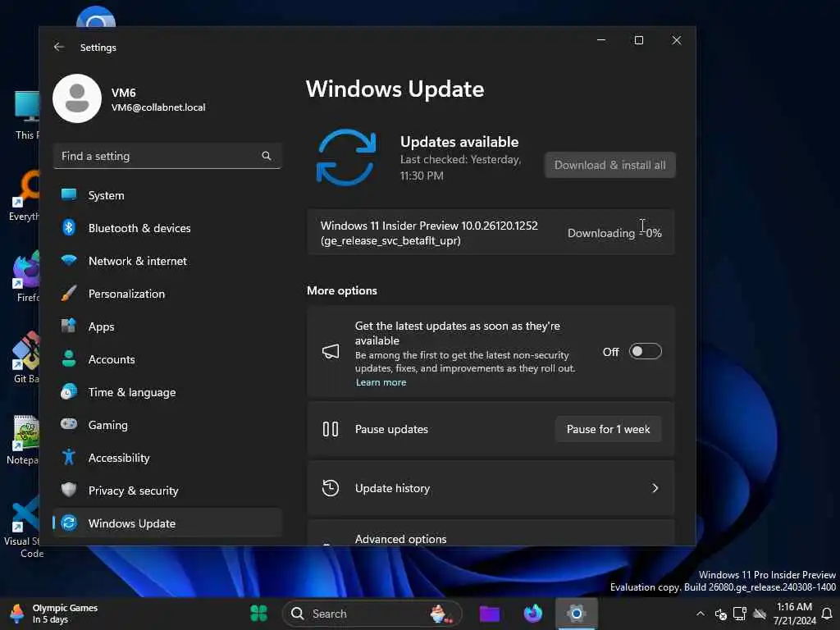Viewport: 840px width, 630px height.
Task: Click the Accounts person icon
Action: pos(69,358)
